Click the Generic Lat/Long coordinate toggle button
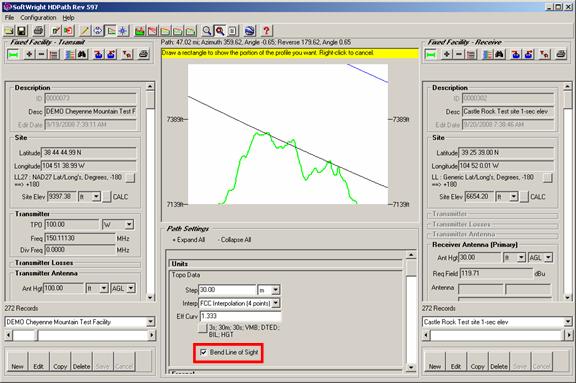The image size is (576, 383). 547,178
